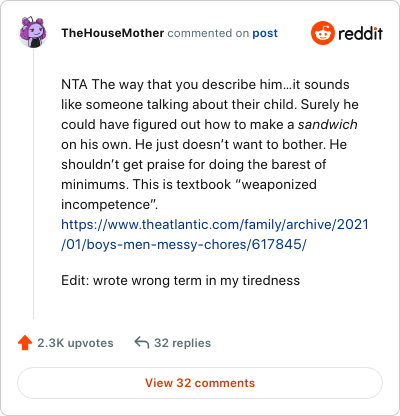Viewport: 400px width, 416px height.
Task: Click the word minimums in the comment
Action: pos(95,184)
